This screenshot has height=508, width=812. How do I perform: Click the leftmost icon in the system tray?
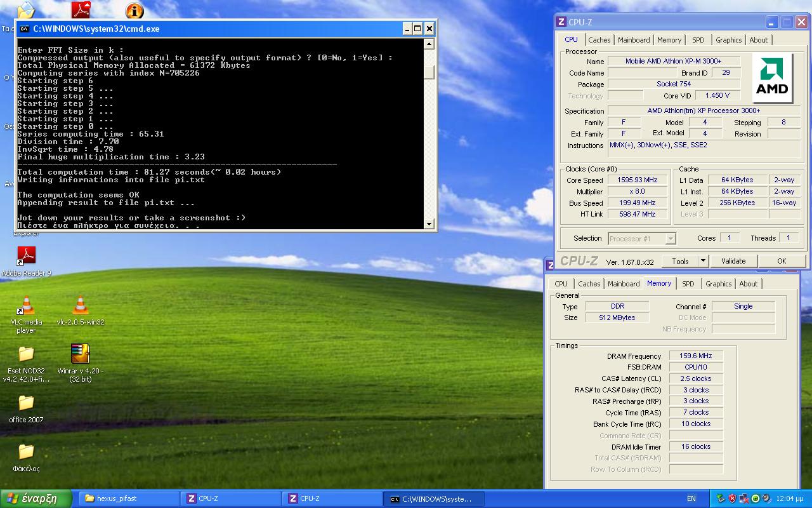tap(721, 498)
